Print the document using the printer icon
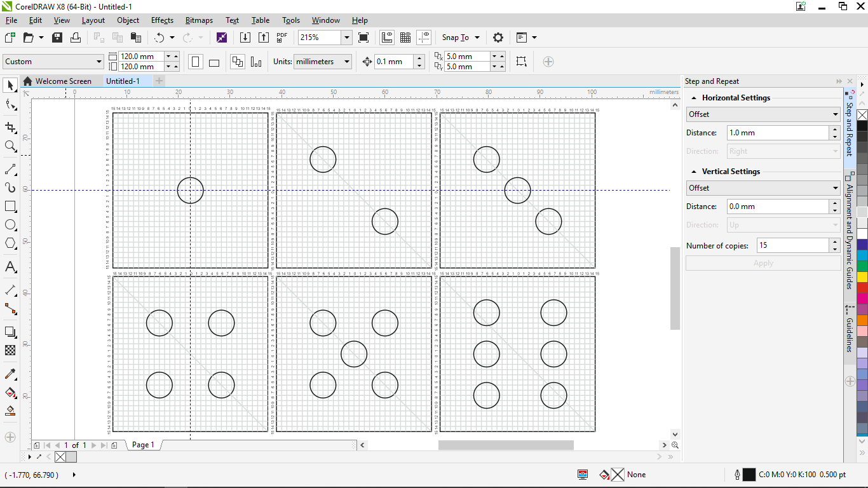868x488 pixels. click(76, 37)
